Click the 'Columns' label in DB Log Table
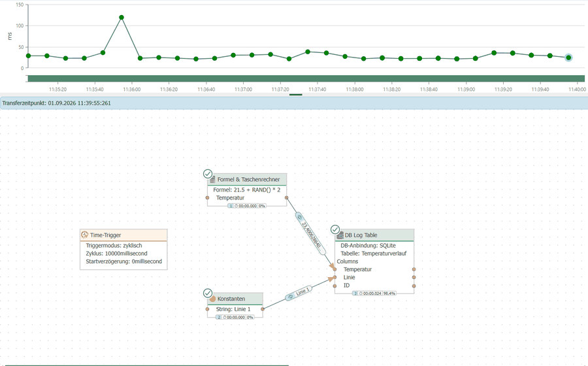Screen dimensions: 588x366 (x=348, y=261)
